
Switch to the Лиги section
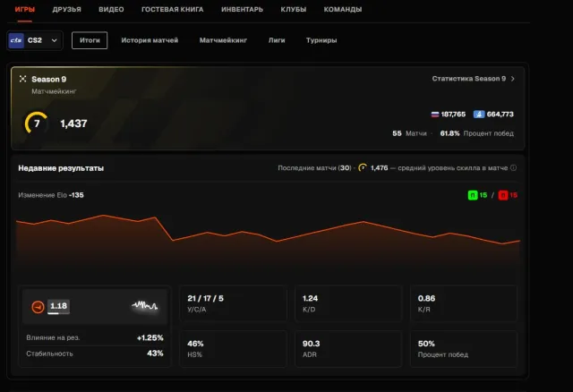(x=277, y=40)
